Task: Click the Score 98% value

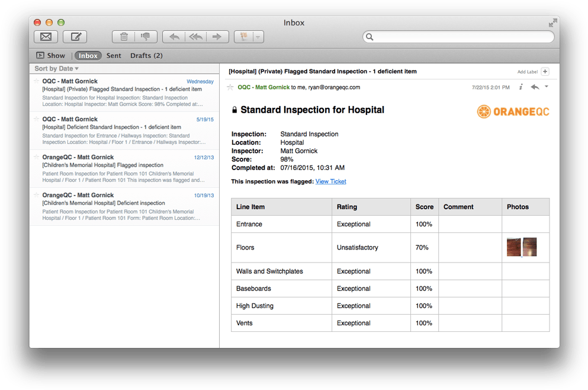Action: [287, 159]
